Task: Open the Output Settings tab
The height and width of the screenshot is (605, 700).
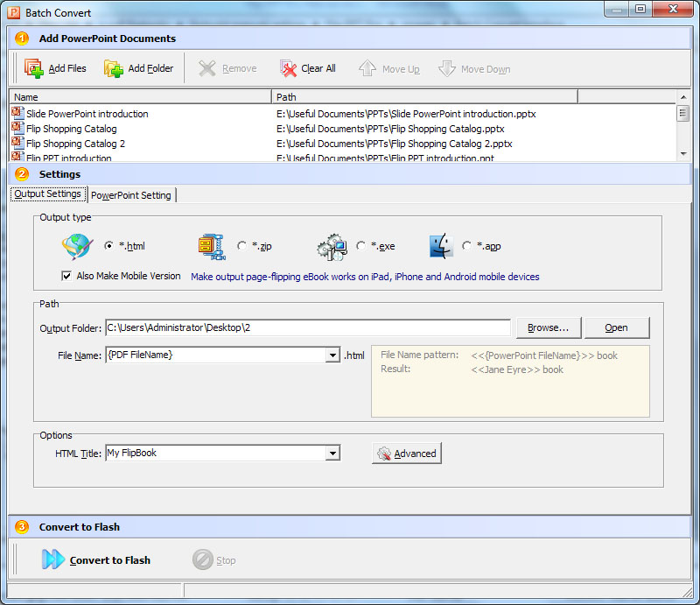Action: [x=47, y=194]
